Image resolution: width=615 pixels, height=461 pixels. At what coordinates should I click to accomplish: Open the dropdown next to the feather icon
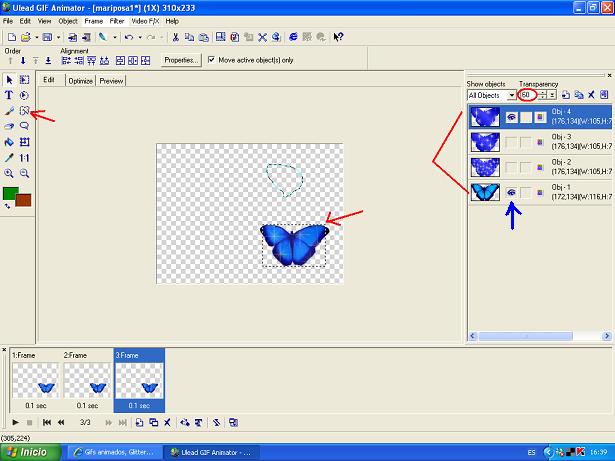115,37
